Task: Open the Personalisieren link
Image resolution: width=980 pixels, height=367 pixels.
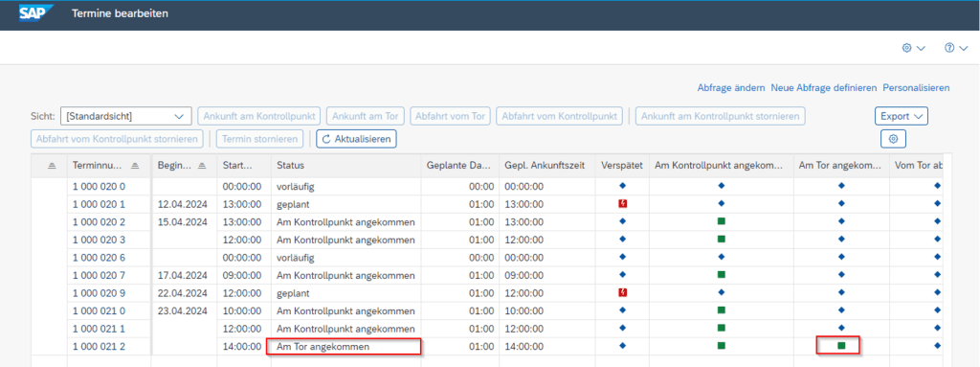Action: click(916, 88)
